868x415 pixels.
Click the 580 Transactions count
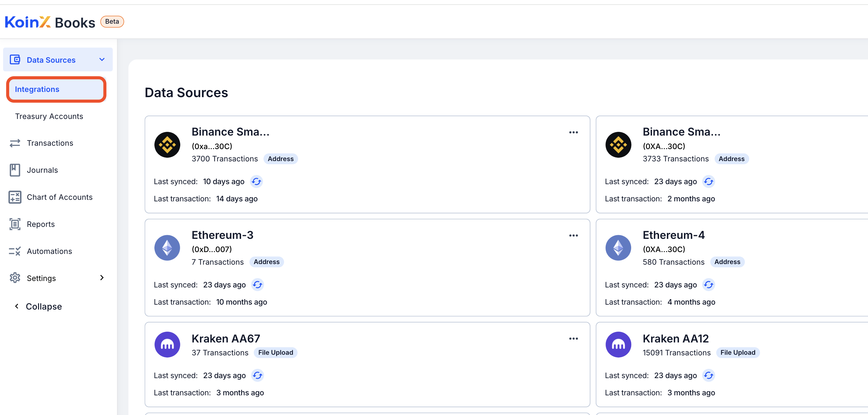click(673, 262)
